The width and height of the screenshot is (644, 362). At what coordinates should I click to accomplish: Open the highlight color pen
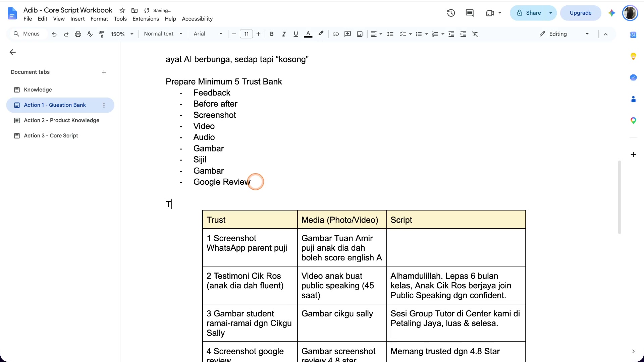(x=321, y=34)
